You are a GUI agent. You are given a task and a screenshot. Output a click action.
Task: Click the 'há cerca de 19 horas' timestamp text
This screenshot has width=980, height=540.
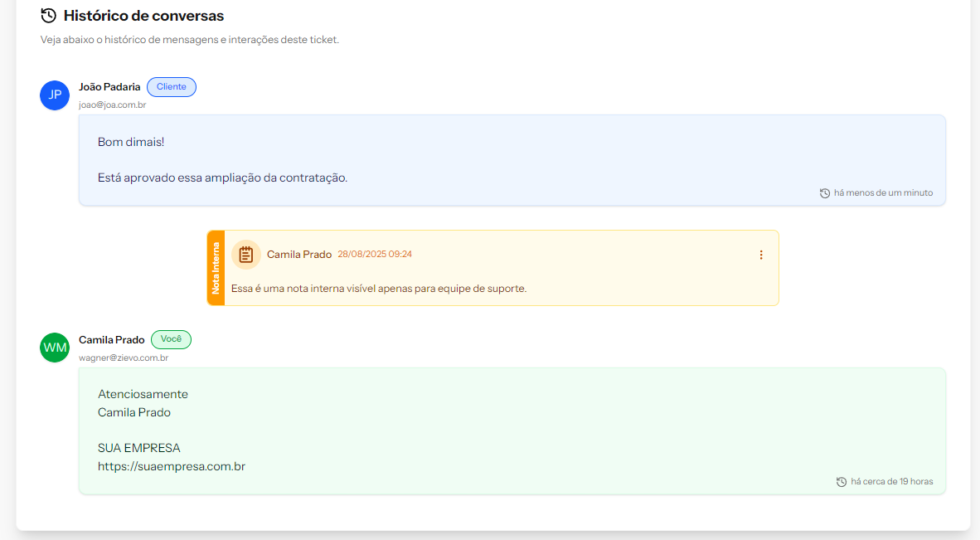click(892, 482)
